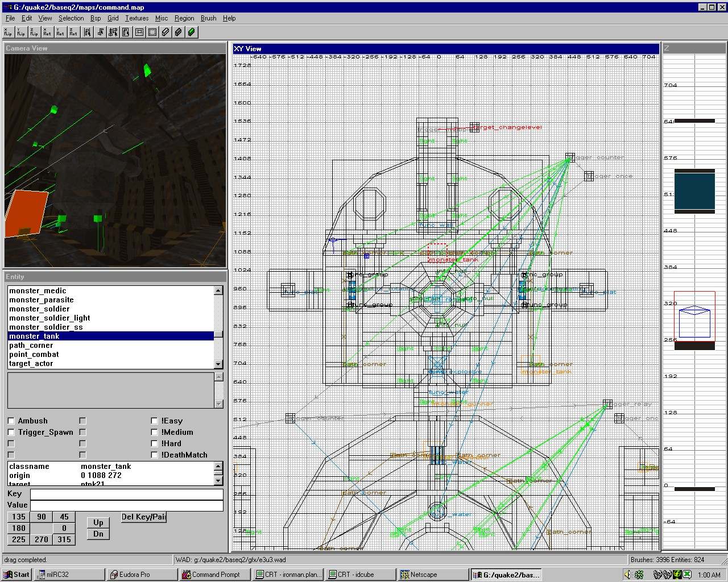
Task: Click the green brush toolbar icon
Action: [x=192, y=32]
